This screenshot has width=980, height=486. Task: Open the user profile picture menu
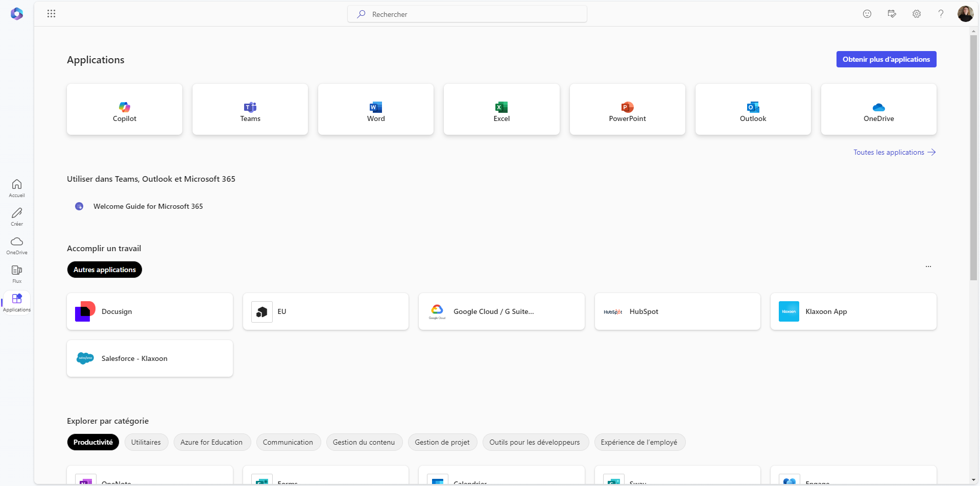965,14
